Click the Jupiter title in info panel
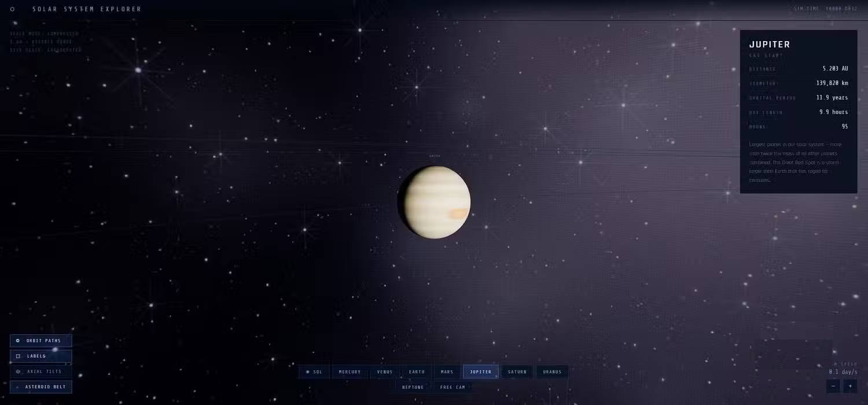Screen dimensions: 868x405 click(770, 45)
